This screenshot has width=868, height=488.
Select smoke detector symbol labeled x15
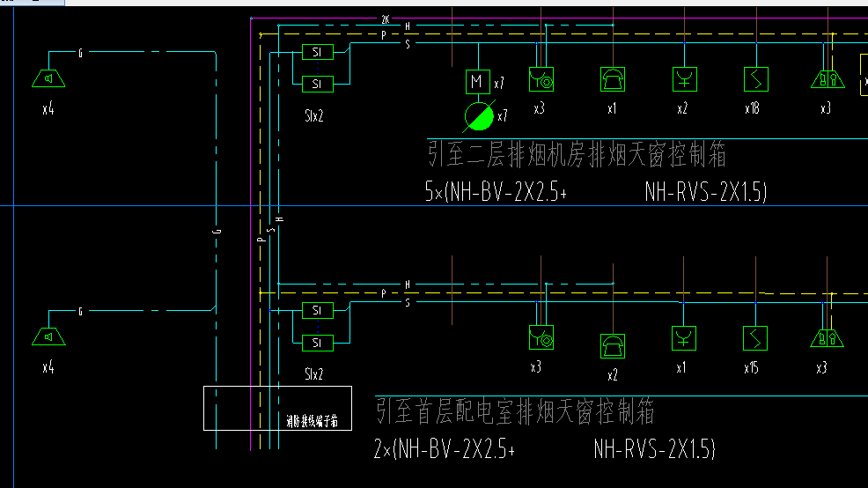click(x=755, y=338)
